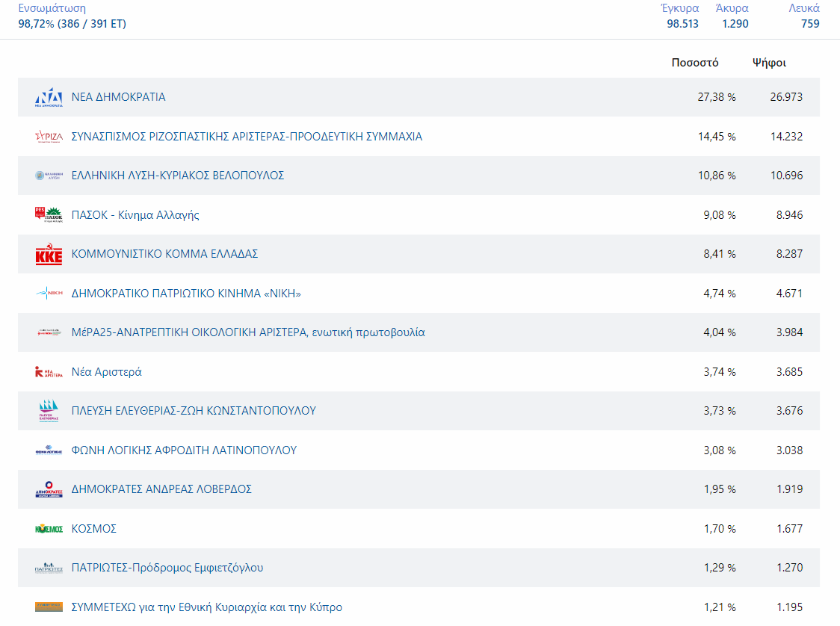
Task: Click the ΚΟΣΜΟΣ party logo
Action: [49, 529]
